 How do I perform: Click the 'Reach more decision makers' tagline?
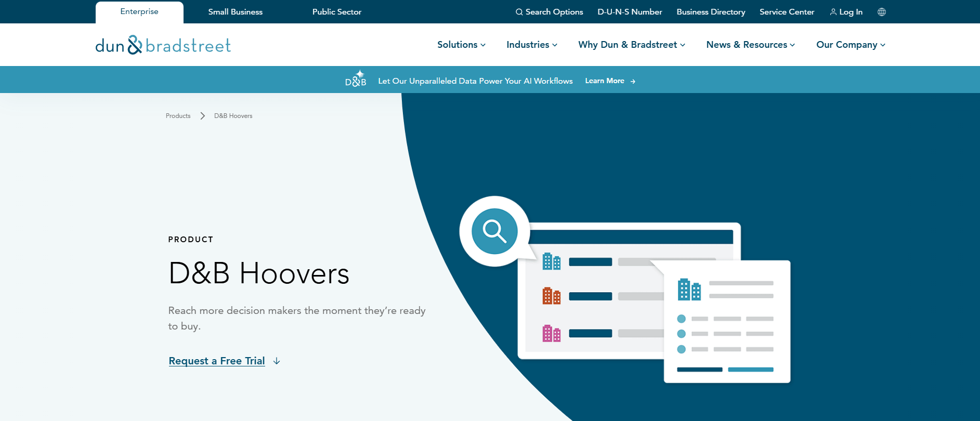click(x=297, y=318)
